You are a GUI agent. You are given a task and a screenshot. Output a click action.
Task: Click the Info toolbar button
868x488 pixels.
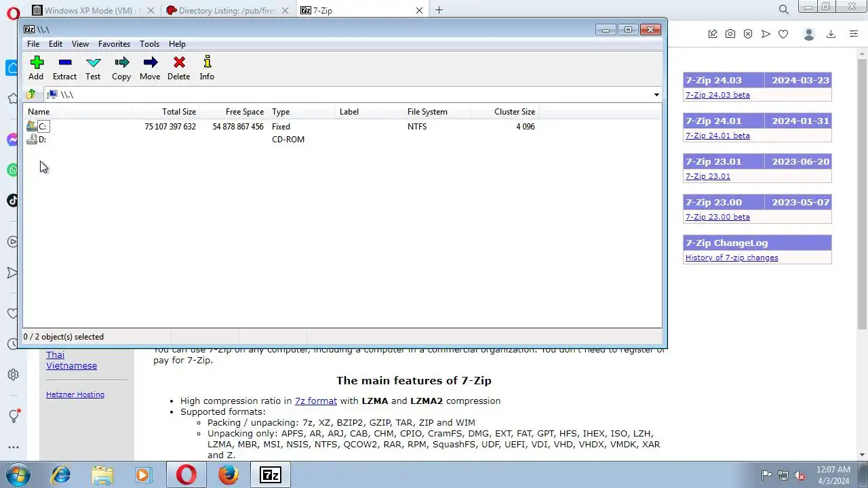click(x=207, y=68)
